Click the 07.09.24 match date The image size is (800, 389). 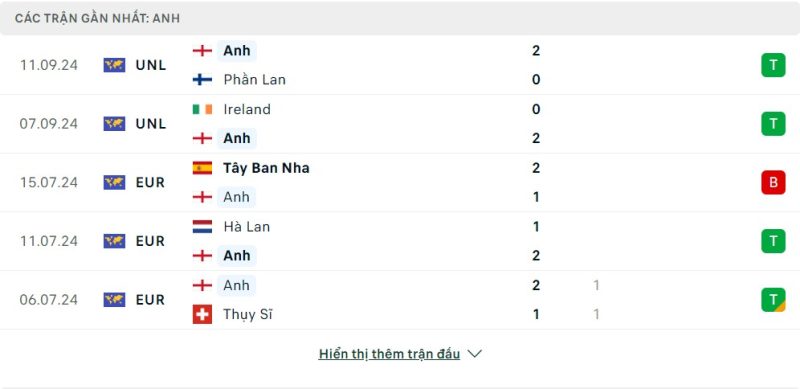pos(48,124)
